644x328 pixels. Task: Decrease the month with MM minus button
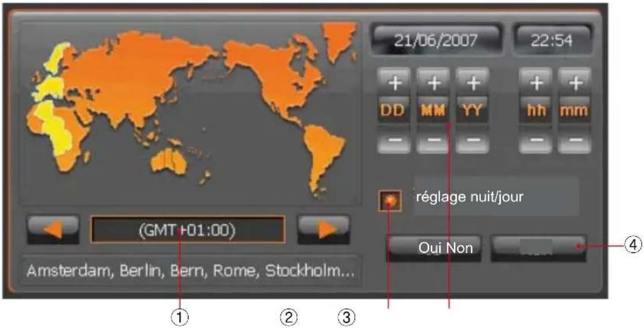[x=434, y=140]
